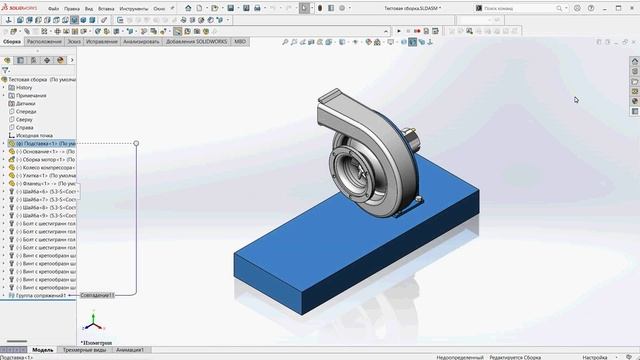This screenshot has height=360, width=640.
Task: Click the Save diskette icon
Action: click(231, 8)
